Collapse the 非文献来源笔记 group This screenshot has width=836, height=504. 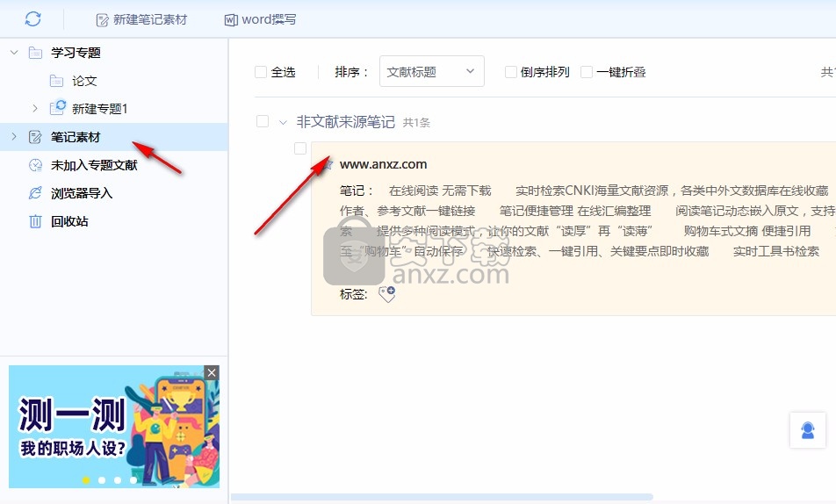(283, 122)
